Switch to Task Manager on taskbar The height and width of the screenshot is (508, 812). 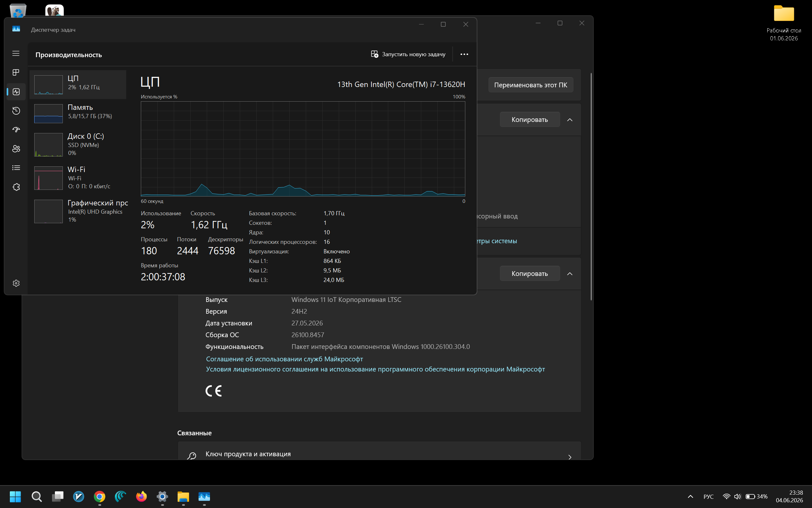pos(204,496)
